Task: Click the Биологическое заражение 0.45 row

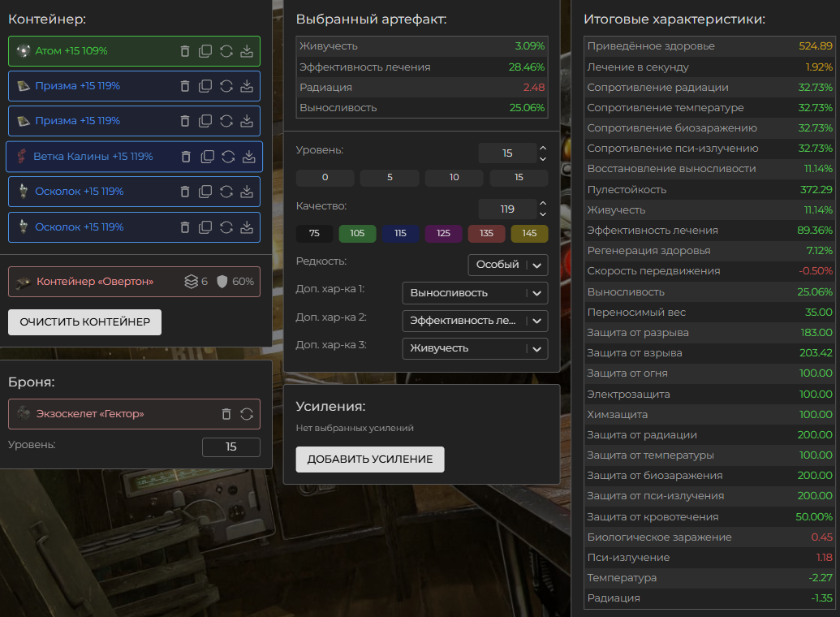Action: pyautogui.click(x=710, y=537)
